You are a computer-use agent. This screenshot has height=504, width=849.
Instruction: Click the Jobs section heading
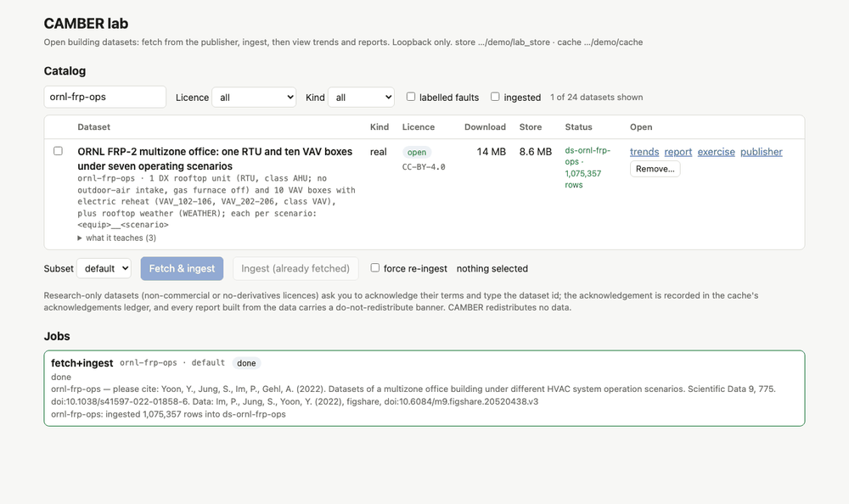(x=57, y=336)
